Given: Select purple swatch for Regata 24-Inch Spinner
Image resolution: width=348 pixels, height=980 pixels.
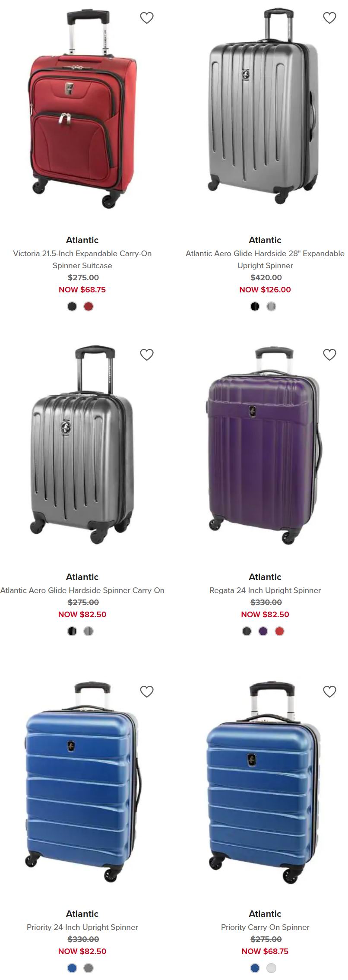Looking at the screenshot, I should coord(263,631).
